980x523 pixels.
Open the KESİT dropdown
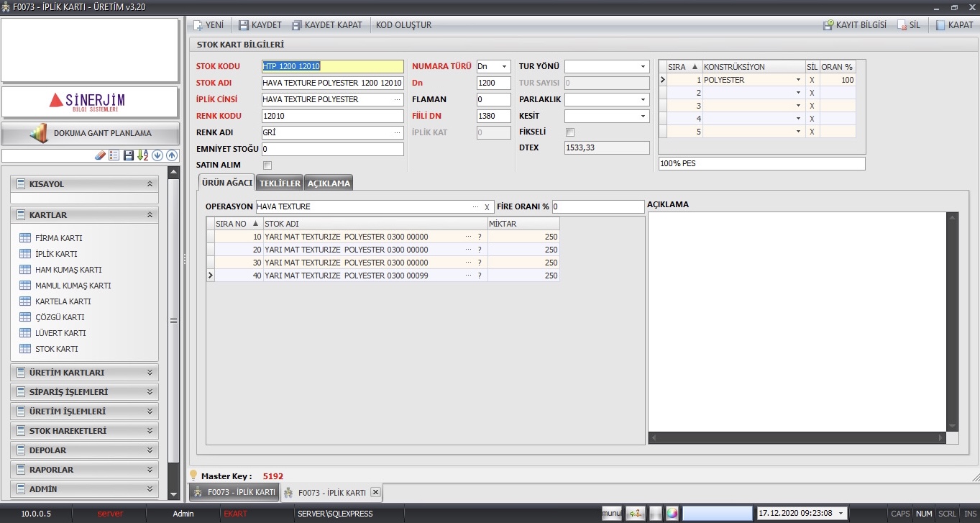click(644, 116)
